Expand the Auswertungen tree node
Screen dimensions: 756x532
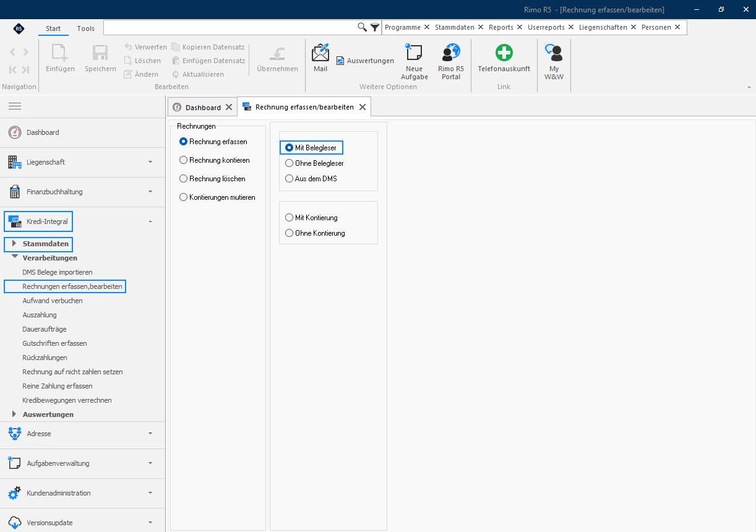[14, 414]
